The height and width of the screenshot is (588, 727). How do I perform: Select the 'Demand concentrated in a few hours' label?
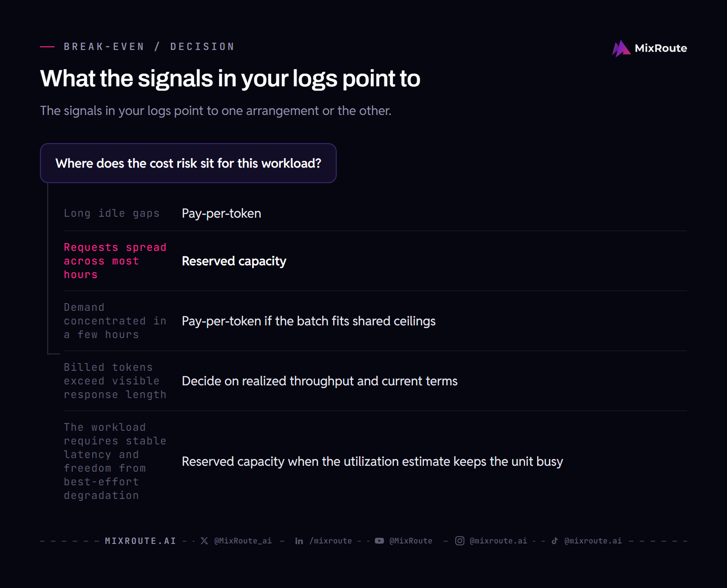[x=115, y=321]
